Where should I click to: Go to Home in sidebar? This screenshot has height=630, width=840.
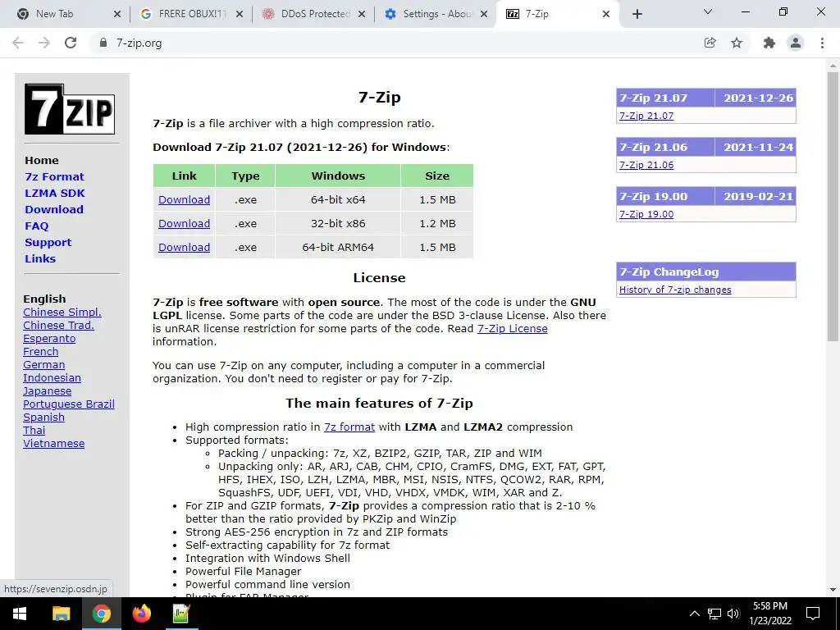click(42, 160)
